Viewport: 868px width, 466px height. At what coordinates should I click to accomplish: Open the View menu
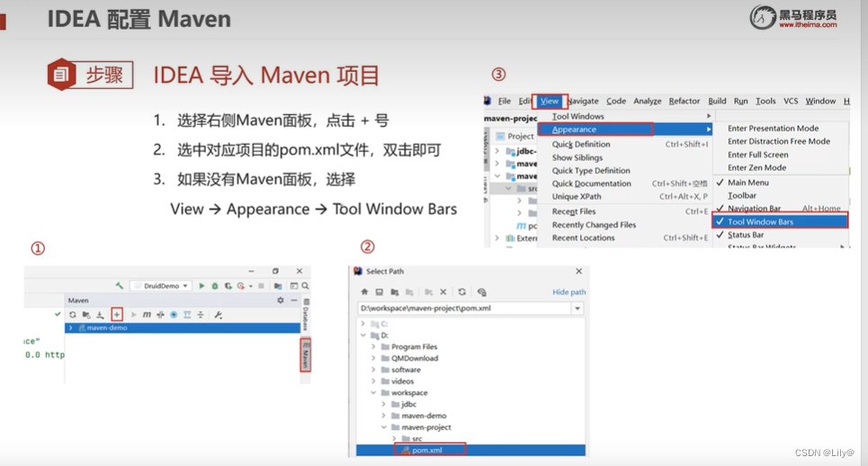(x=550, y=101)
